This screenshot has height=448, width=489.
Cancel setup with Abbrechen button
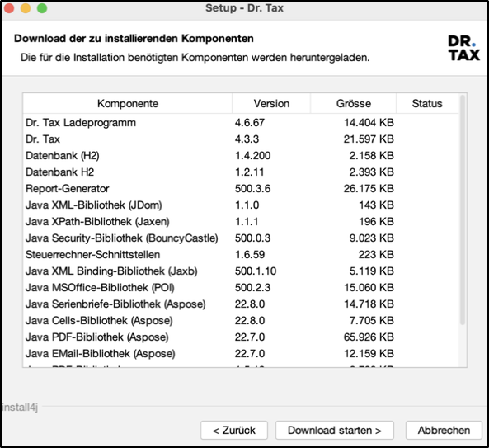pos(444,430)
